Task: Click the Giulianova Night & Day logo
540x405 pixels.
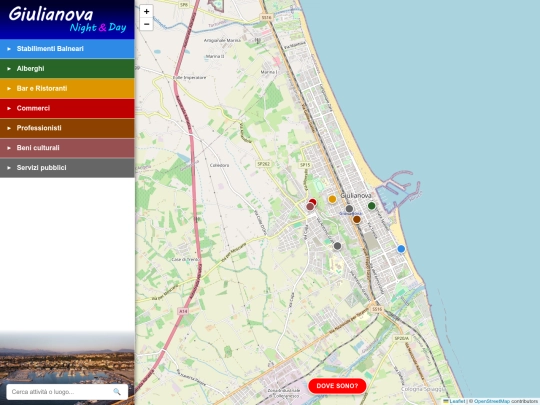Action: click(68, 20)
